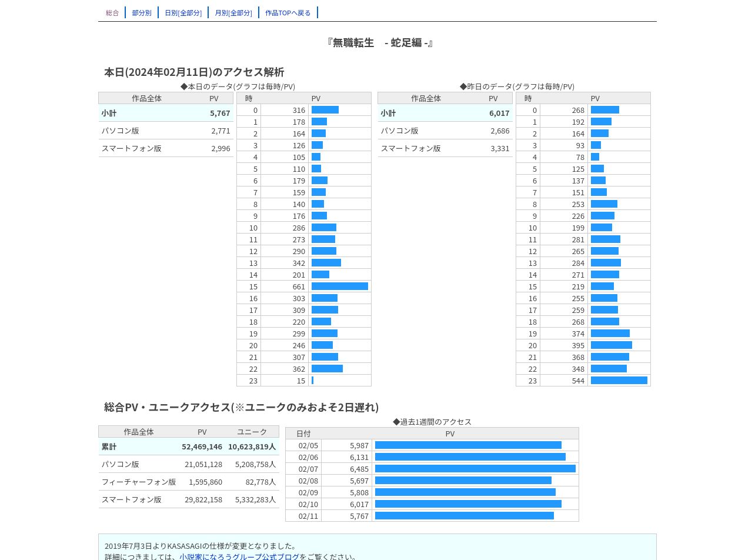This screenshot has height=560, width=755.
Task: Click today's hour 15 bar showing 661 PV
Action: tap(340, 286)
